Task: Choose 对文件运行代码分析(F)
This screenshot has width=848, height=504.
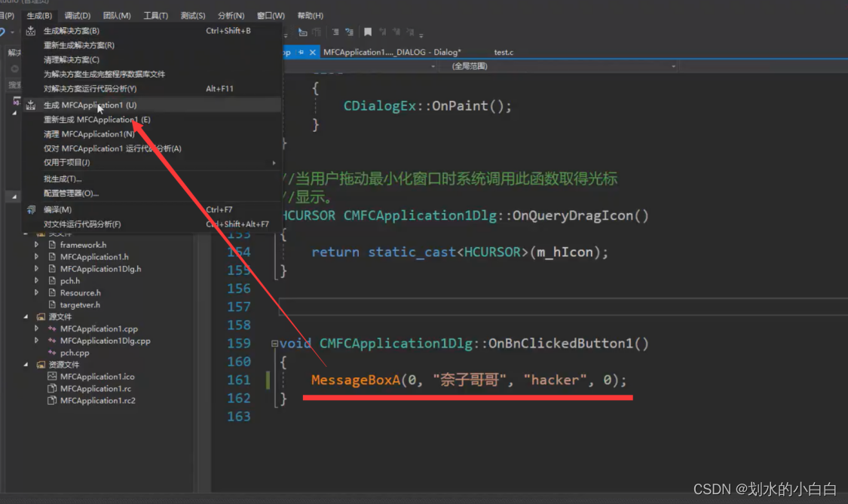Action: point(152,224)
